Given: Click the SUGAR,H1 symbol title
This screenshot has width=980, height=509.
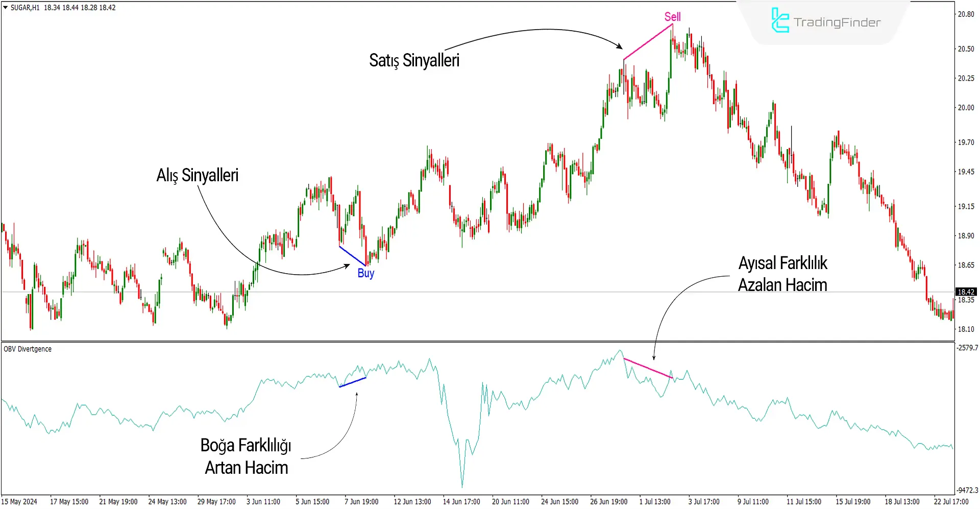Looking at the screenshot, I should (x=25, y=8).
